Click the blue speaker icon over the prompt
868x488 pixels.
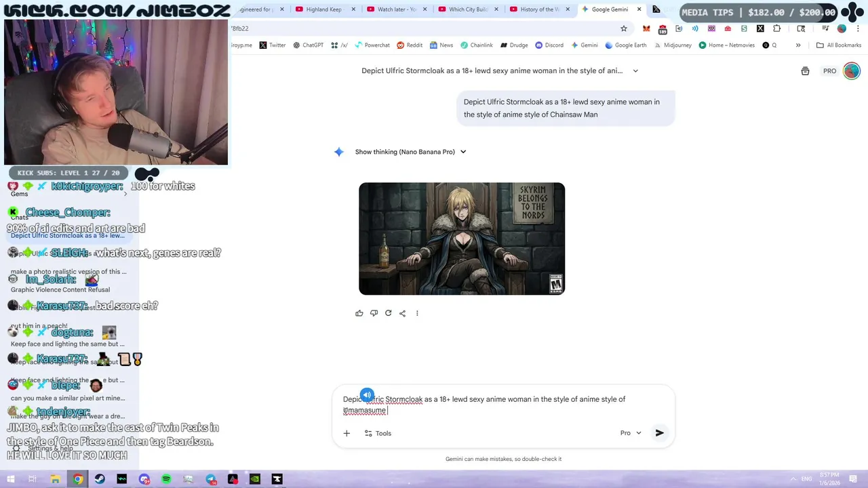pyautogui.click(x=367, y=394)
